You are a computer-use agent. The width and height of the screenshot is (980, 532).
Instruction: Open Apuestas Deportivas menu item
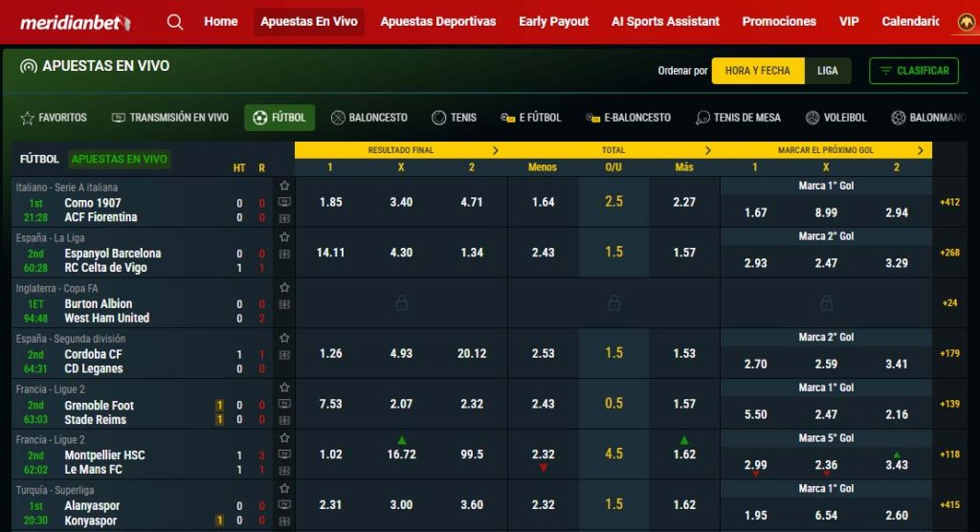437,22
